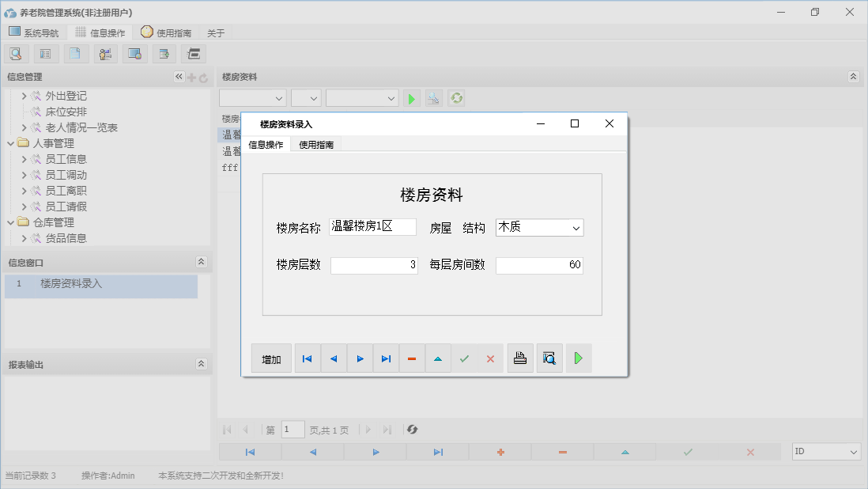This screenshot has width=868, height=489.
Task: Click the red cancel X icon in the dialog
Action: point(490,358)
